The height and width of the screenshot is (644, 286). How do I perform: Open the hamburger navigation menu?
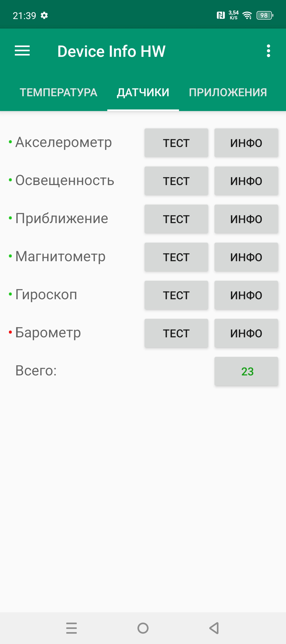[x=22, y=51]
